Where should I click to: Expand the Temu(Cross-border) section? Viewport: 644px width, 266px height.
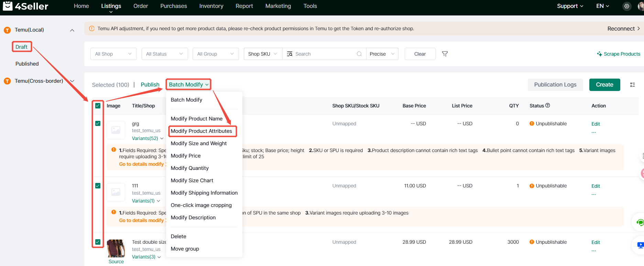(x=72, y=81)
